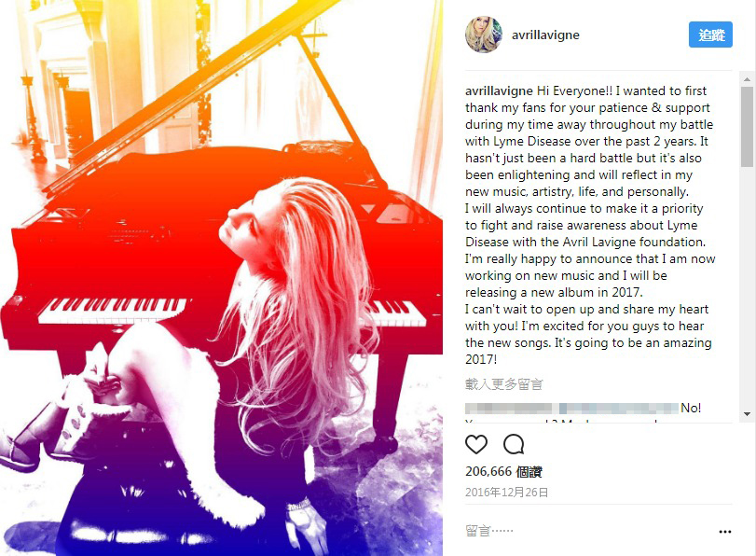Click the scrollbar track below the thumb

[x=747, y=288]
